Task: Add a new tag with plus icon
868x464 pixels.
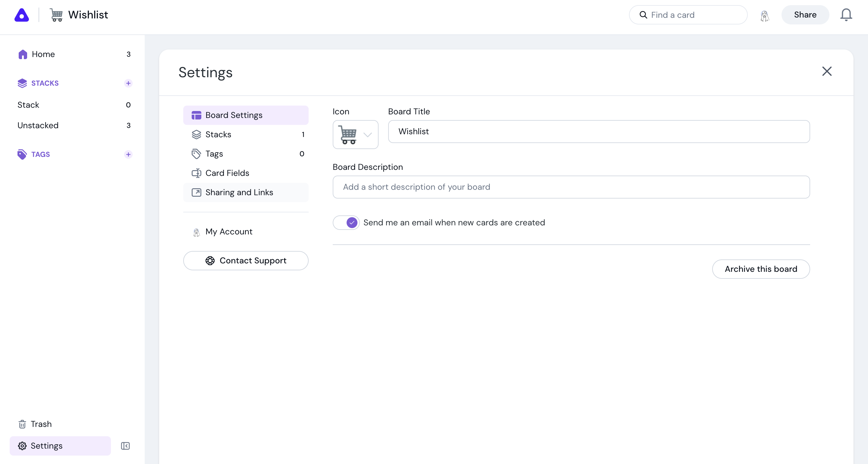Action: pyautogui.click(x=128, y=154)
